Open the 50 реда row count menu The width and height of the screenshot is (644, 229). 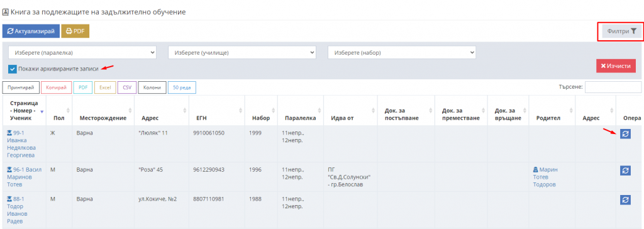182,87
